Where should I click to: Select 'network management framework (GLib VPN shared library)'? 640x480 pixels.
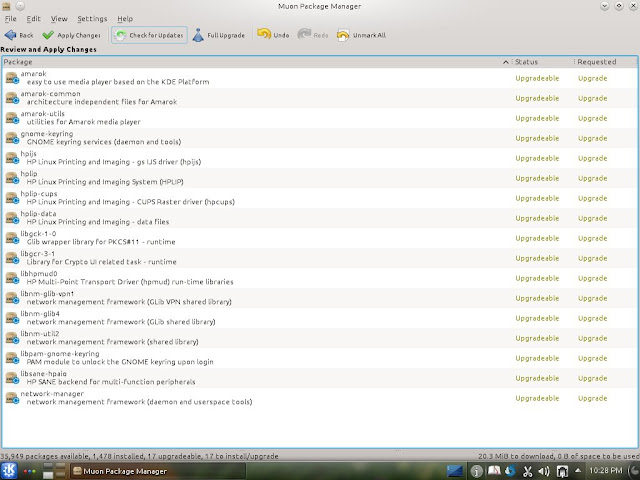coord(129,302)
